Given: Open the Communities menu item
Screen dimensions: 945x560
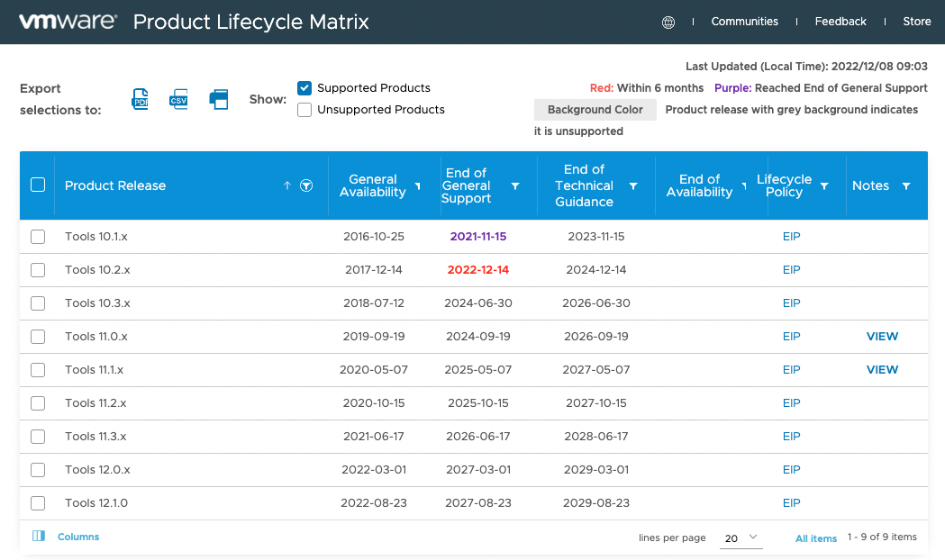Looking at the screenshot, I should (744, 22).
